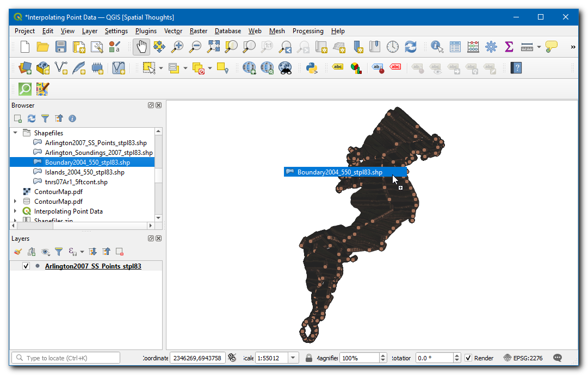Viewport: 588px width, 375px height.
Task: Open the Processing menu
Action: point(307,31)
